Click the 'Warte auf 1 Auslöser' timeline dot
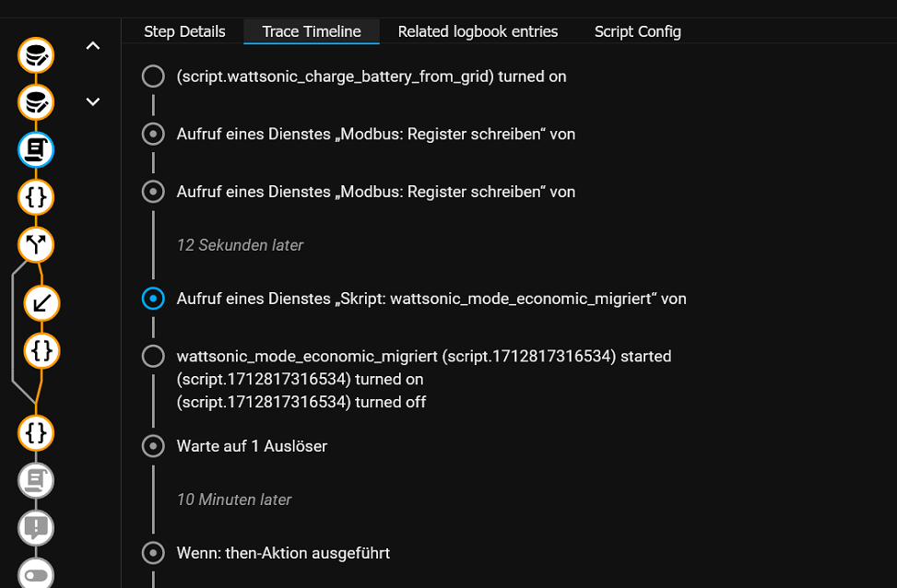The width and height of the screenshot is (897, 588). (x=153, y=446)
